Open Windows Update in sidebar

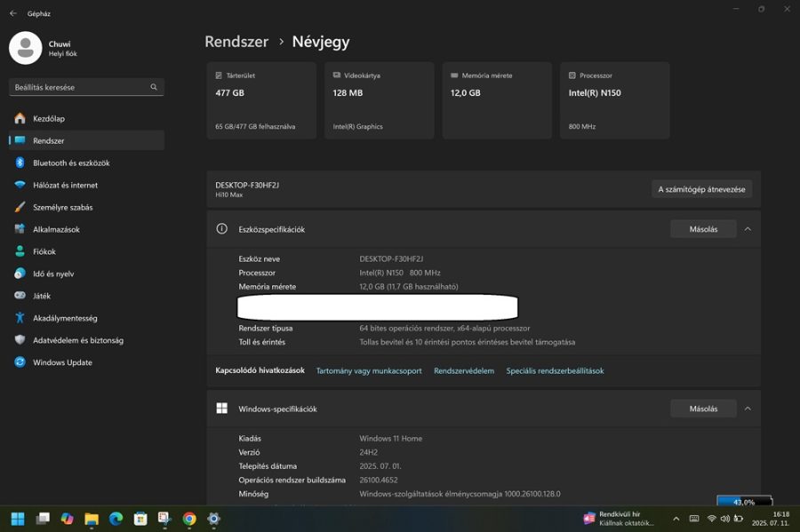(x=62, y=362)
